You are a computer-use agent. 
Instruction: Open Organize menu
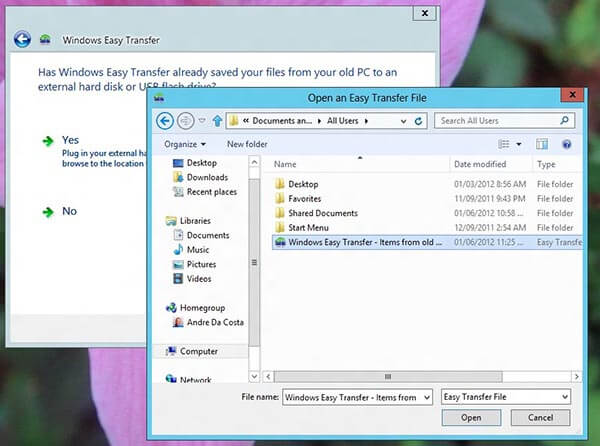pyautogui.click(x=185, y=144)
